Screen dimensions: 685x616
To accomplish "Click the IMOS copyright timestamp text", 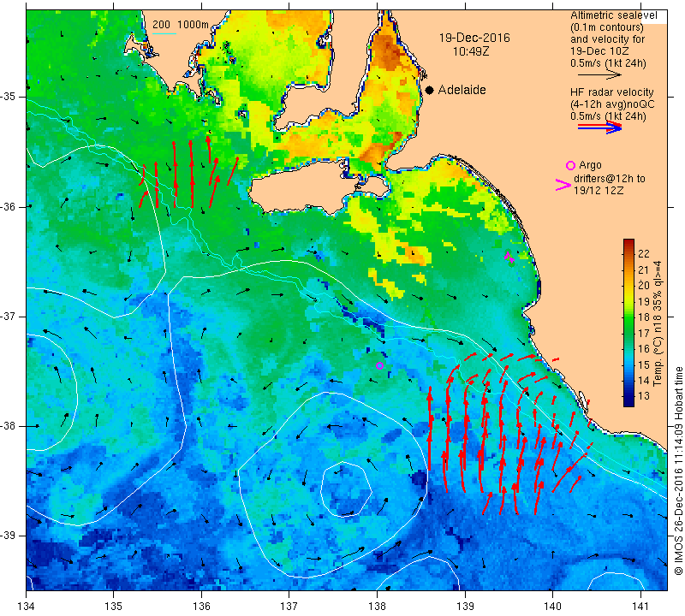I will click(678, 471).
